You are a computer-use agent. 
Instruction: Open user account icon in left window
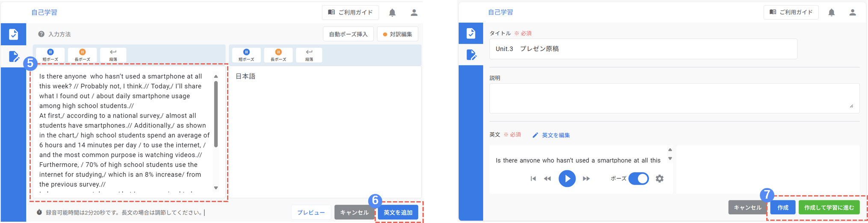(414, 12)
